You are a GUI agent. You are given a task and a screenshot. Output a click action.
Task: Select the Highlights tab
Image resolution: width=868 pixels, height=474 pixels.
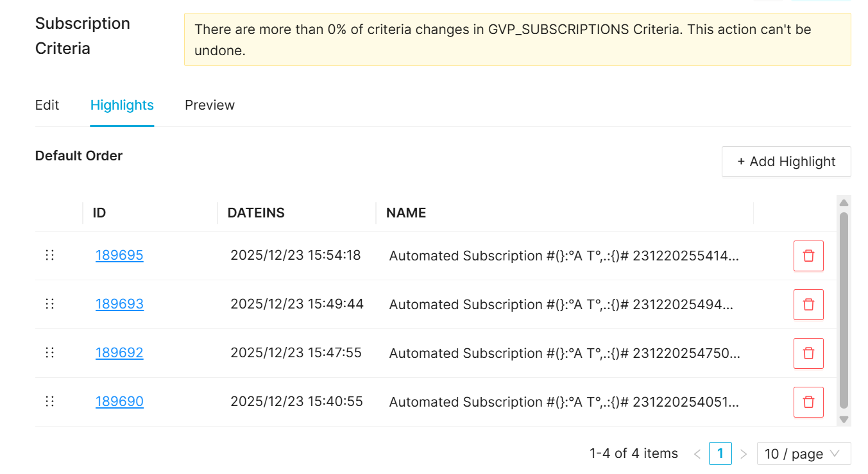[x=122, y=105]
